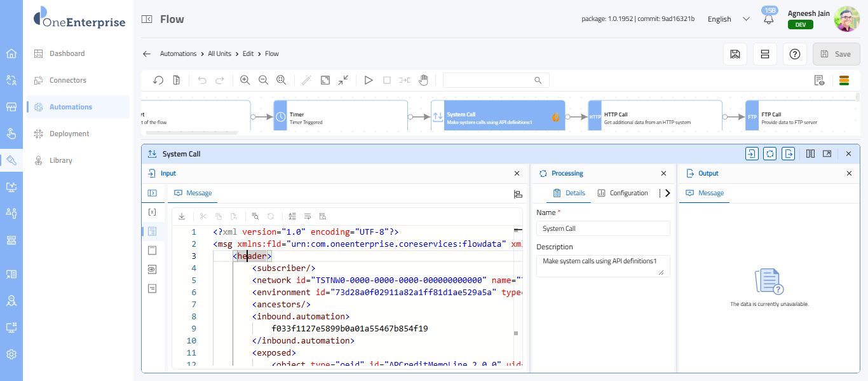The height and width of the screenshot is (381, 868).
Task: Open Connectors in the side menu
Action: [x=68, y=80]
